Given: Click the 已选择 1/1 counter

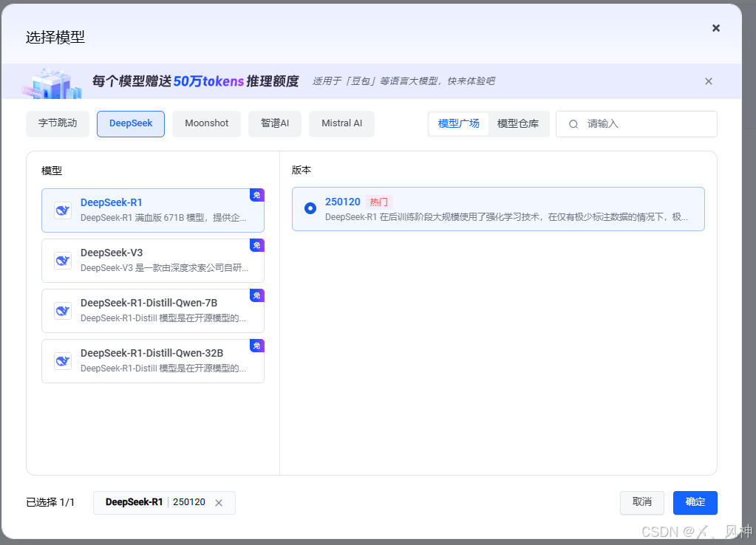Looking at the screenshot, I should click(x=50, y=503).
